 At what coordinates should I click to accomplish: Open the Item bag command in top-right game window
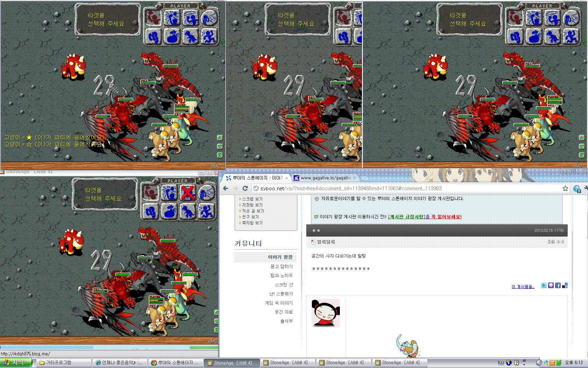[534, 36]
